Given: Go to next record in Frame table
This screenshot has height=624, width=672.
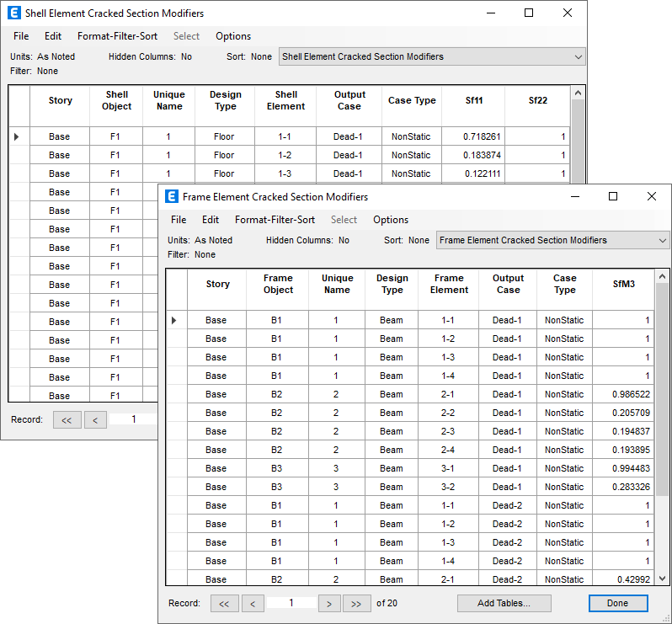Looking at the screenshot, I should tap(329, 603).
